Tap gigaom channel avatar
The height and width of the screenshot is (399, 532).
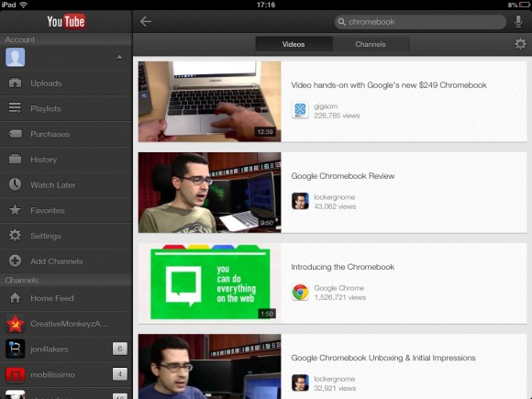pos(300,110)
